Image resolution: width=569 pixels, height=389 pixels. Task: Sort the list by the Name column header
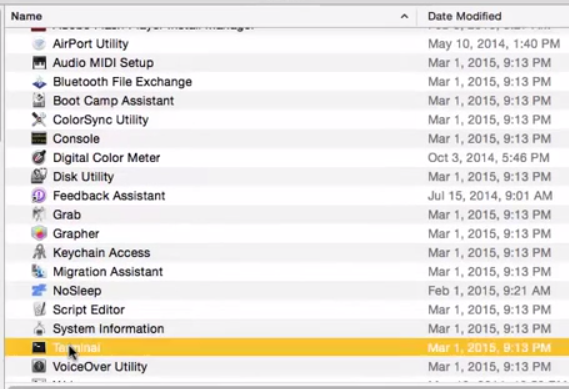(26, 16)
